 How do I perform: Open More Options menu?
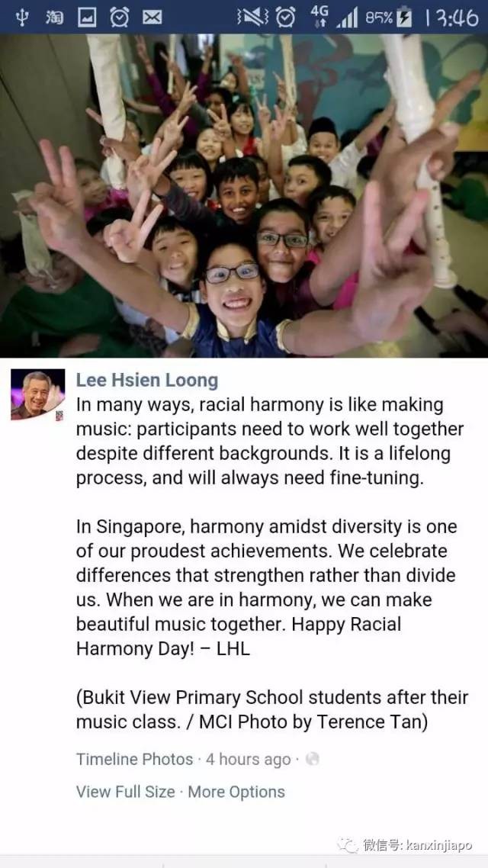point(236,792)
